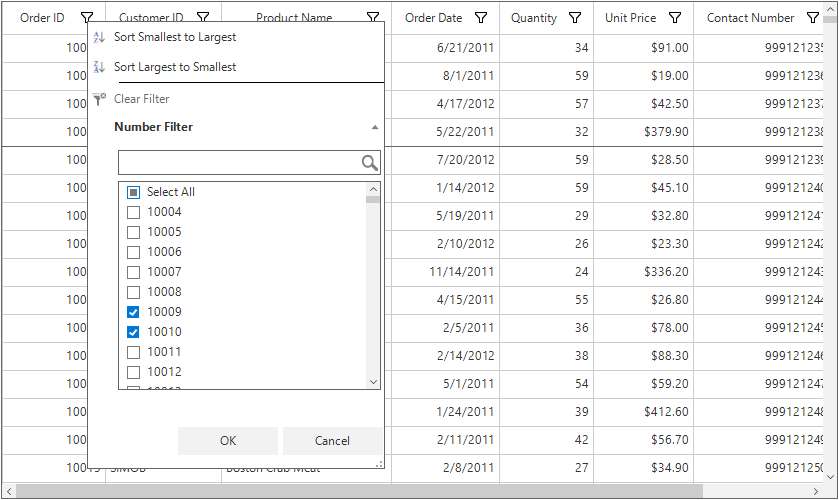Choose Sort Largest to Smallest

(x=174, y=67)
